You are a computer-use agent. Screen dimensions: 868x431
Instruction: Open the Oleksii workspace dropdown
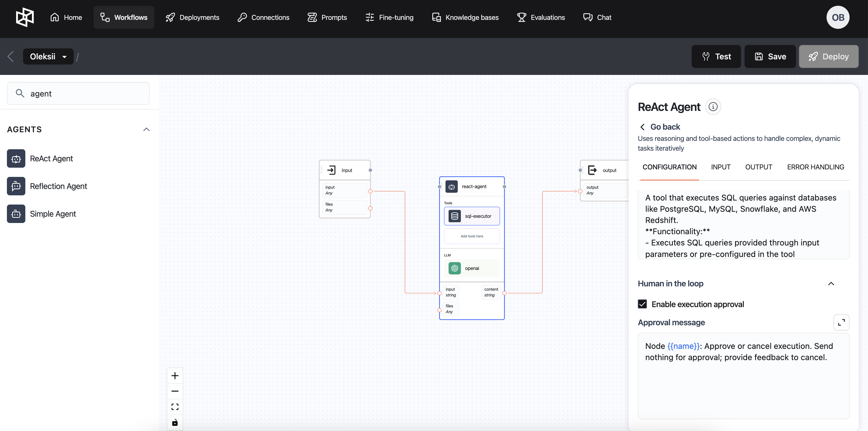[48, 57]
